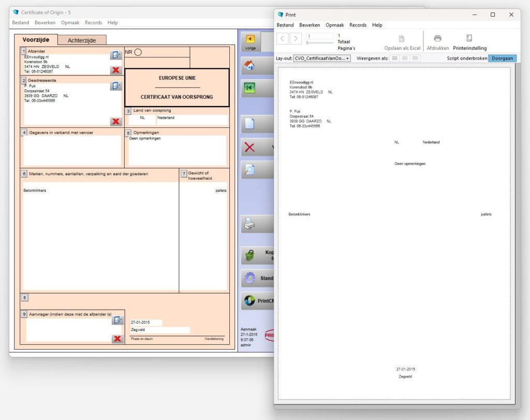Open Records menu in Print window

[358, 25]
